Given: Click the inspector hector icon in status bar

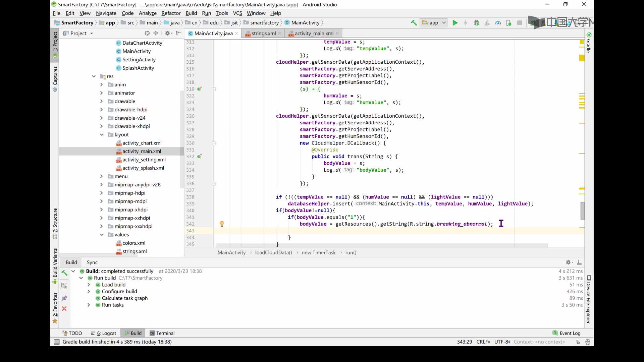Looking at the screenshot, I should (588, 342).
